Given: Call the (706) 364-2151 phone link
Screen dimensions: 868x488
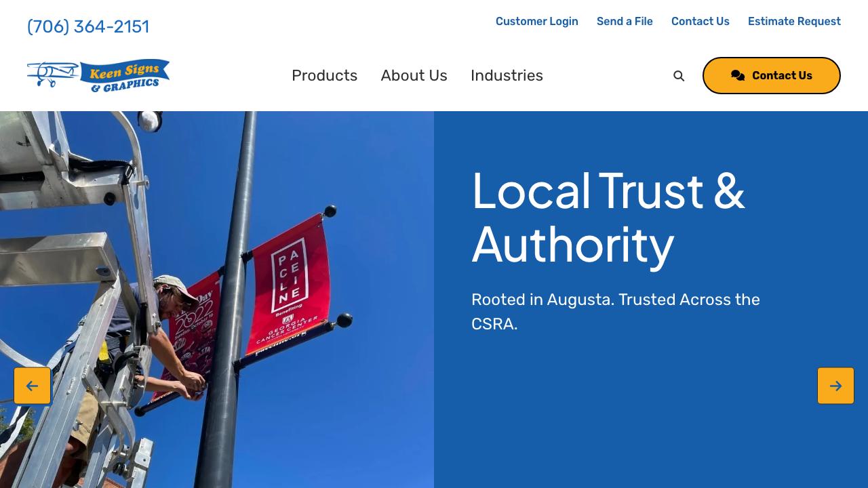Looking at the screenshot, I should 88,26.
